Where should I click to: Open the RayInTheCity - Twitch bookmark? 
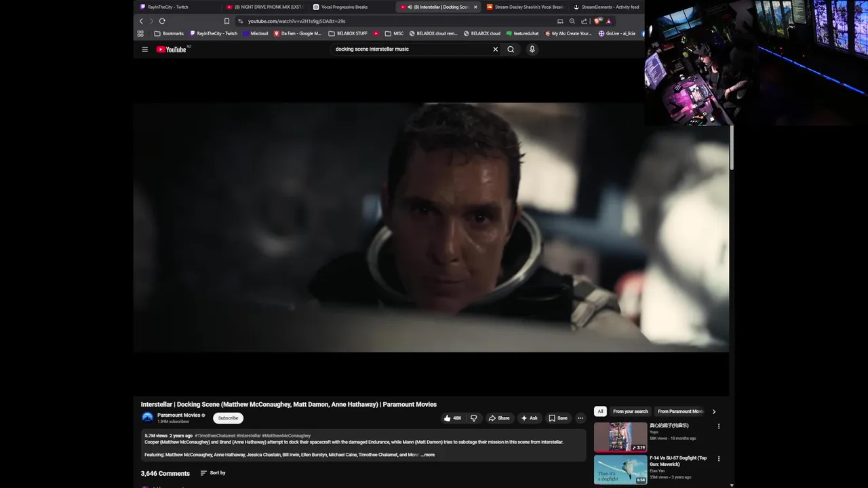(214, 33)
